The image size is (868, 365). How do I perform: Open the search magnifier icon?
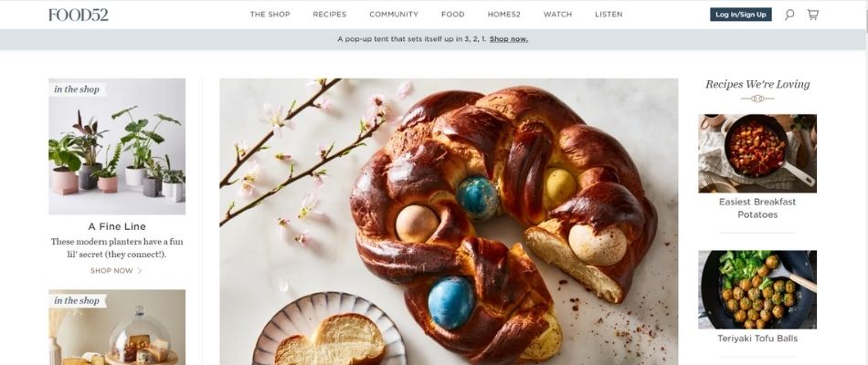789,15
